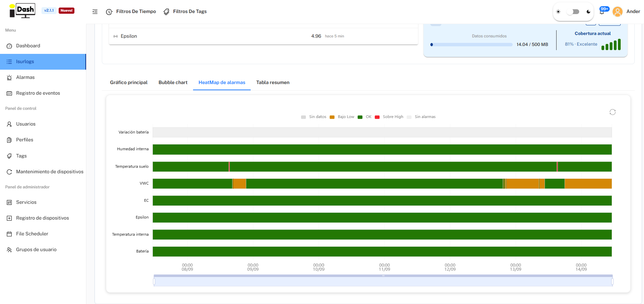644x304 pixels.
Task: Click the Mantenimiento de dispositivos refresh icon
Action: pyautogui.click(x=9, y=172)
